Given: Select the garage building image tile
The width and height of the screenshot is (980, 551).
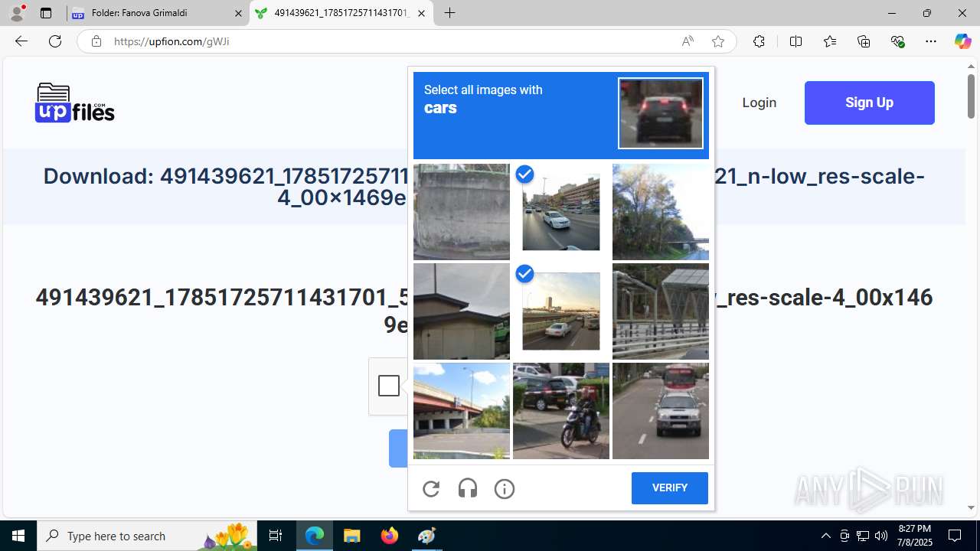Looking at the screenshot, I should point(462,311).
